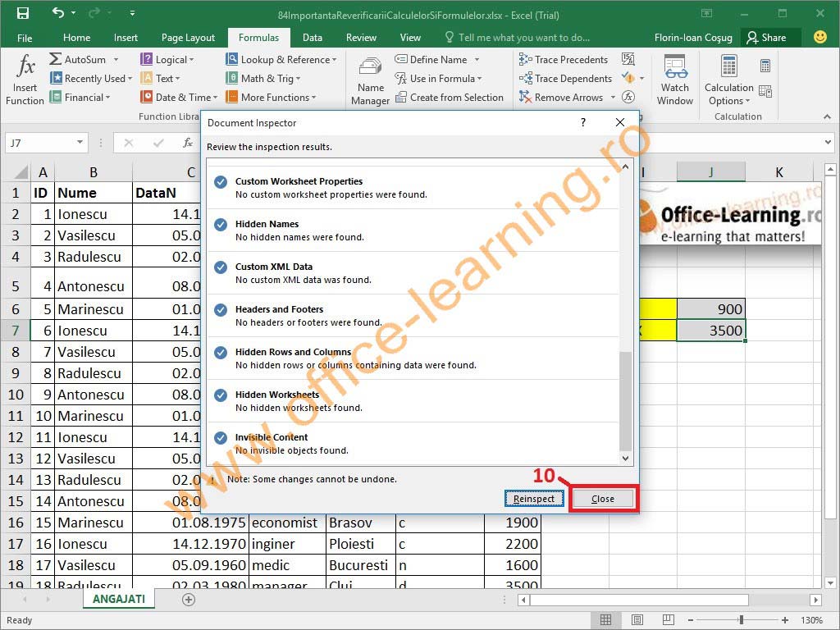This screenshot has width=840, height=630.
Task: Click Trace Precedents
Action: click(x=563, y=59)
